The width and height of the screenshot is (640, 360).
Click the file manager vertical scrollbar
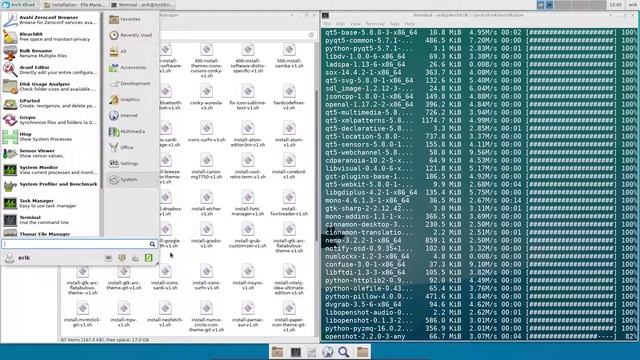point(316,165)
